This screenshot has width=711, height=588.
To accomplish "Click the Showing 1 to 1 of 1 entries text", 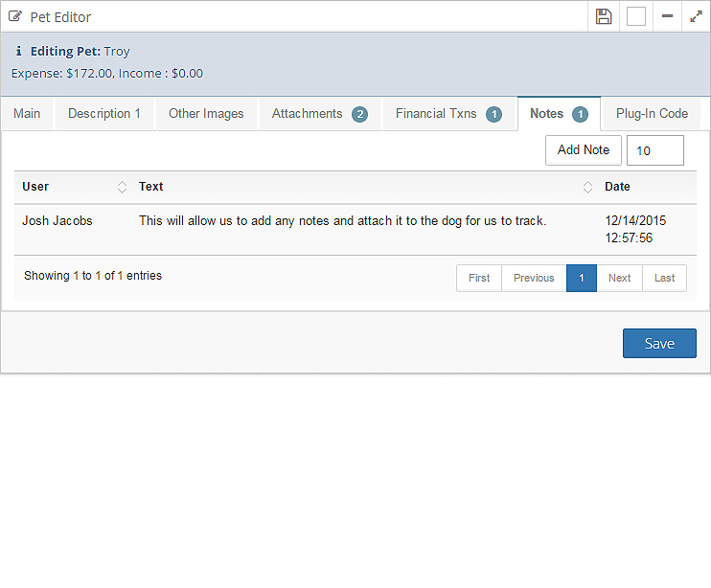I will (93, 276).
